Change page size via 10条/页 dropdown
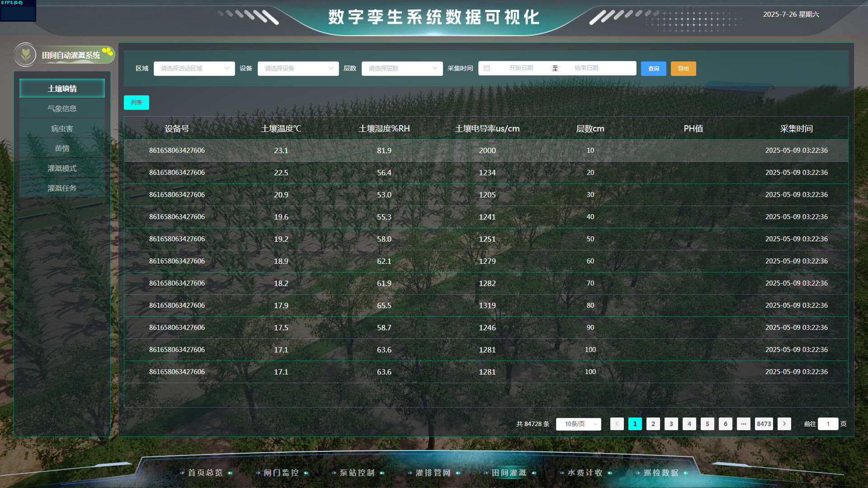Screen dimensions: 868x488 pyautogui.click(x=578, y=424)
